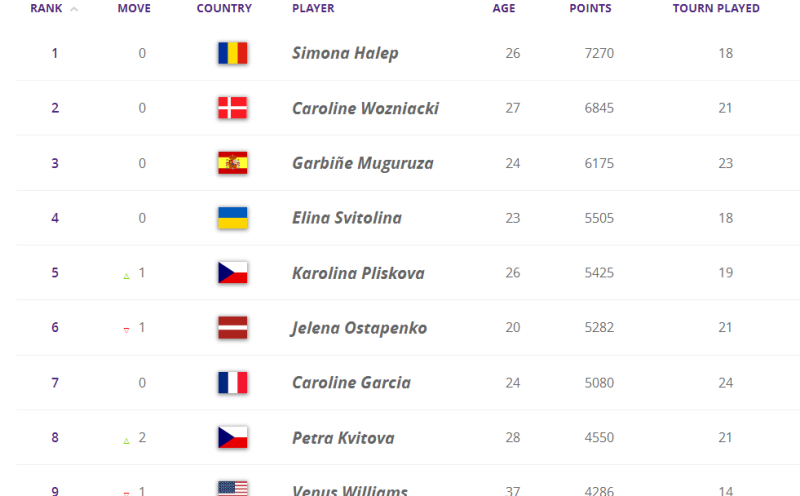Sort by the COUNTRY column header
The width and height of the screenshot is (800, 496).
224,8
